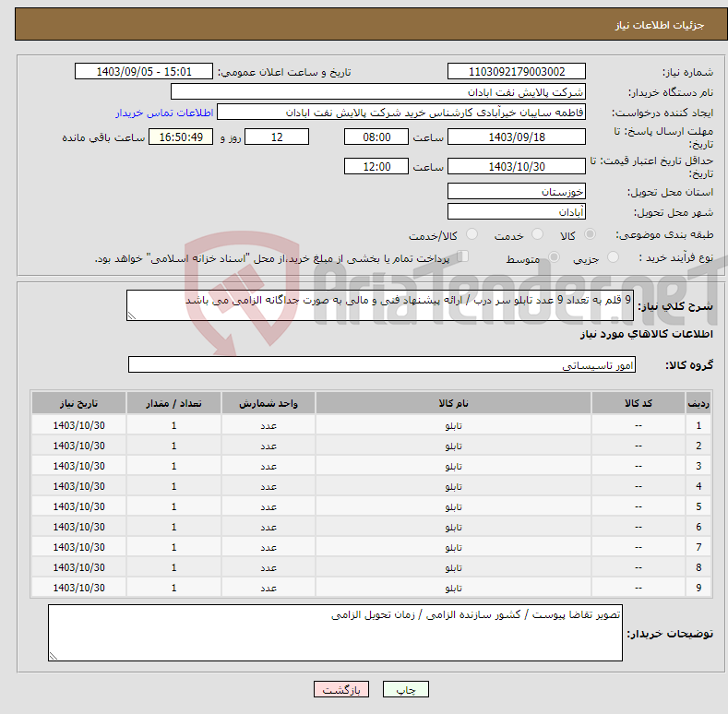Select the خدمت radio button
The height and width of the screenshot is (714, 728).
537,234
